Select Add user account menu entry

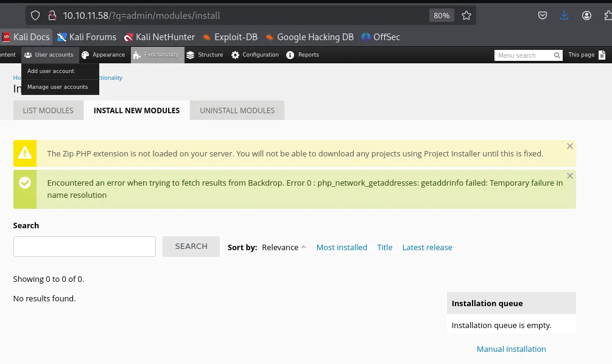point(60,71)
